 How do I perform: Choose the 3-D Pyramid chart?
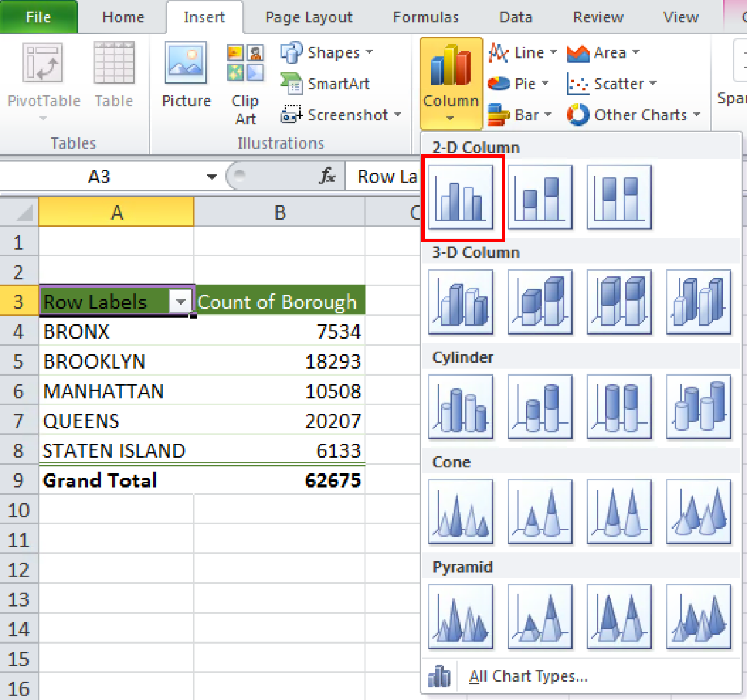pyautogui.click(x=699, y=616)
